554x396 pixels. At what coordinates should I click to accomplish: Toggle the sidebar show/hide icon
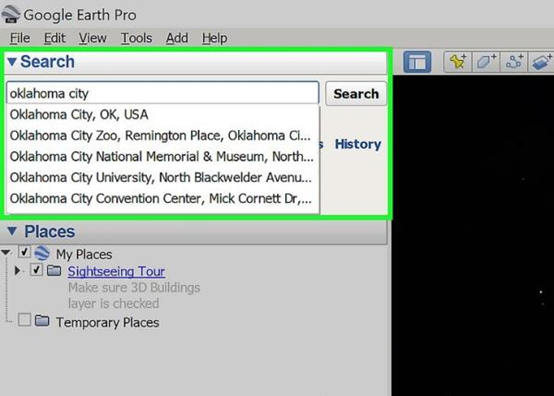click(417, 62)
